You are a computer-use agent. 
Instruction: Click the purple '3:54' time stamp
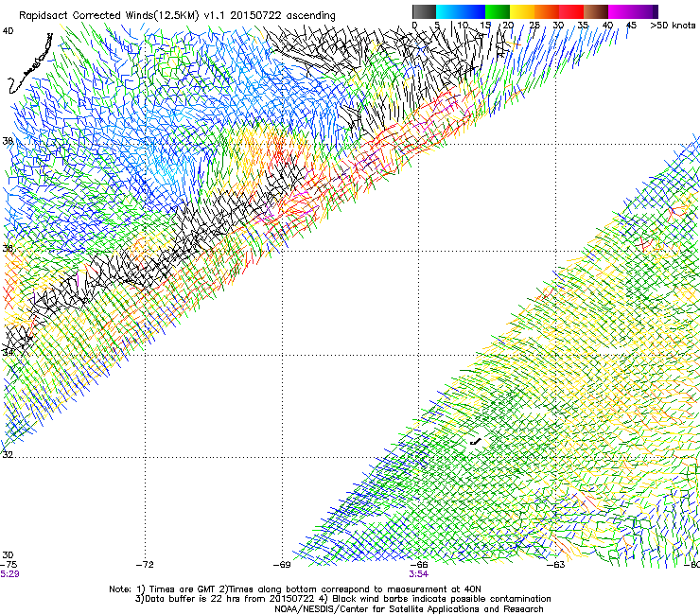[419, 574]
